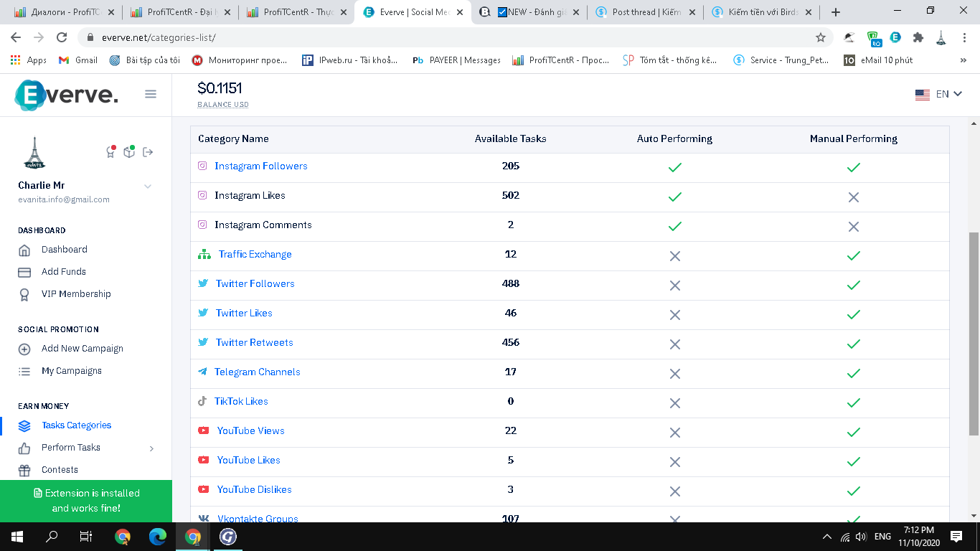The height and width of the screenshot is (551, 980).
Task: Open the YouTube Views category link
Action: (x=251, y=430)
